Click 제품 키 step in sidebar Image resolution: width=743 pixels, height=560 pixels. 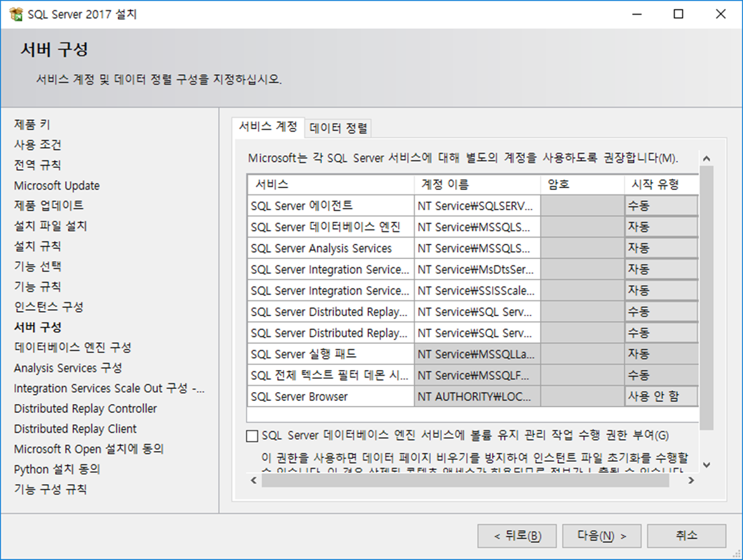click(32, 125)
